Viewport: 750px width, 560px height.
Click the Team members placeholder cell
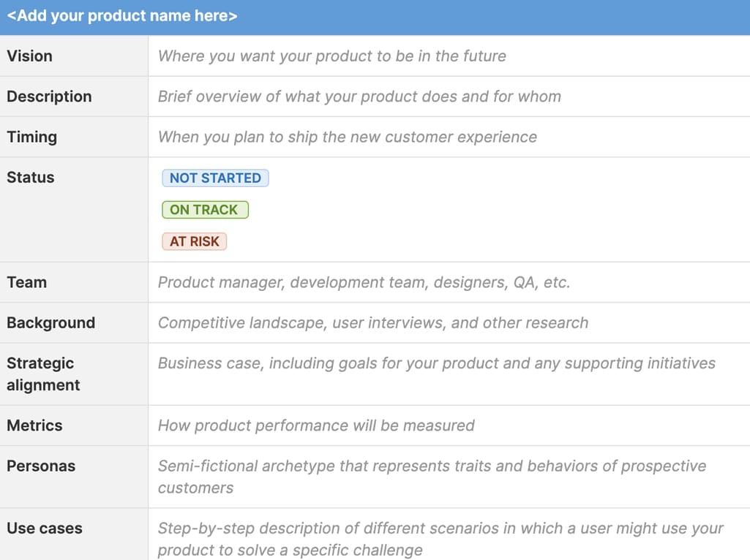pyautogui.click(x=364, y=282)
